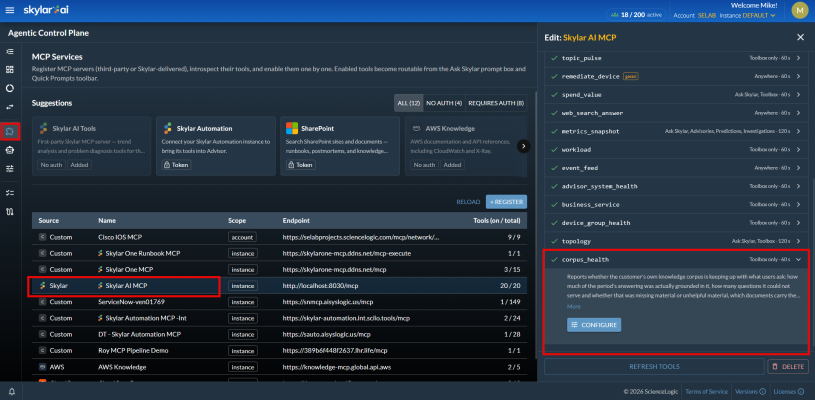Toggle the metrics_snapshot checkmark
The width and height of the screenshot is (815, 400).
pyautogui.click(x=554, y=131)
